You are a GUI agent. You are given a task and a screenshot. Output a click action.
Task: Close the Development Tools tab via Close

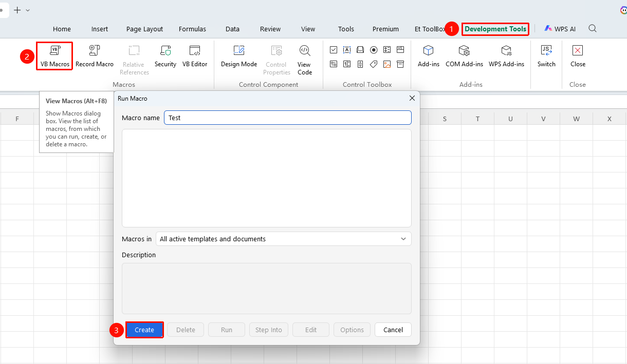pos(578,56)
